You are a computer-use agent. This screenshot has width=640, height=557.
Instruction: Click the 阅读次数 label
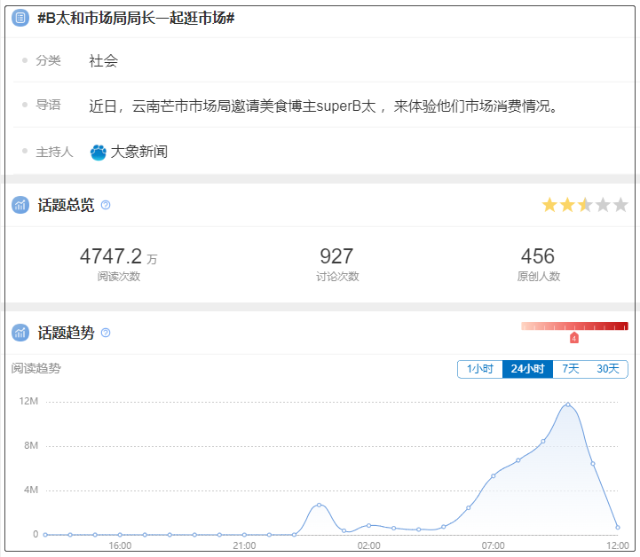[119, 276]
